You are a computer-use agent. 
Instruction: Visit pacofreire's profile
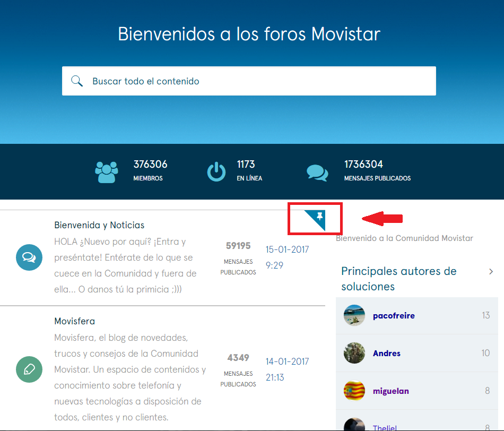tap(394, 315)
